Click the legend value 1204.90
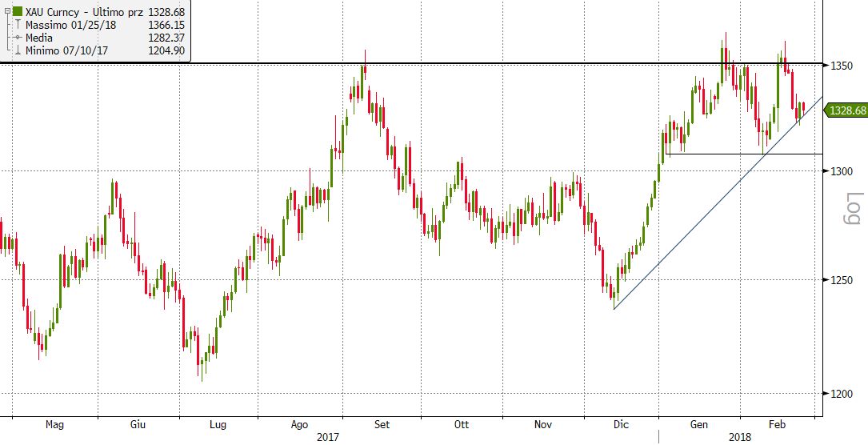The width and height of the screenshot is (868, 445). [x=166, y=50]
